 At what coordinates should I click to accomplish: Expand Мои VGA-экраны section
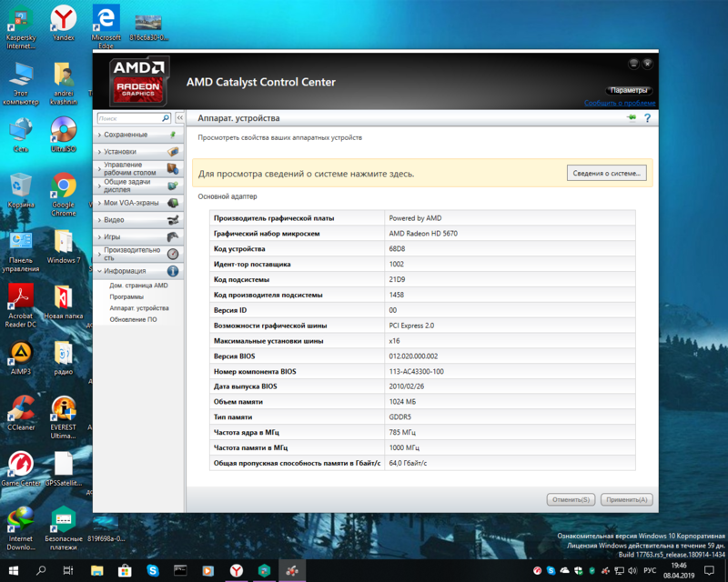[129, 203]
